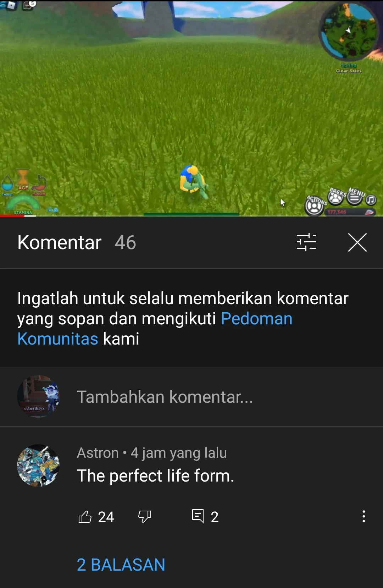Tap your cyberthryx profile avatar
This screenshot has width=383, height=588.
click(x=38, y=396)
